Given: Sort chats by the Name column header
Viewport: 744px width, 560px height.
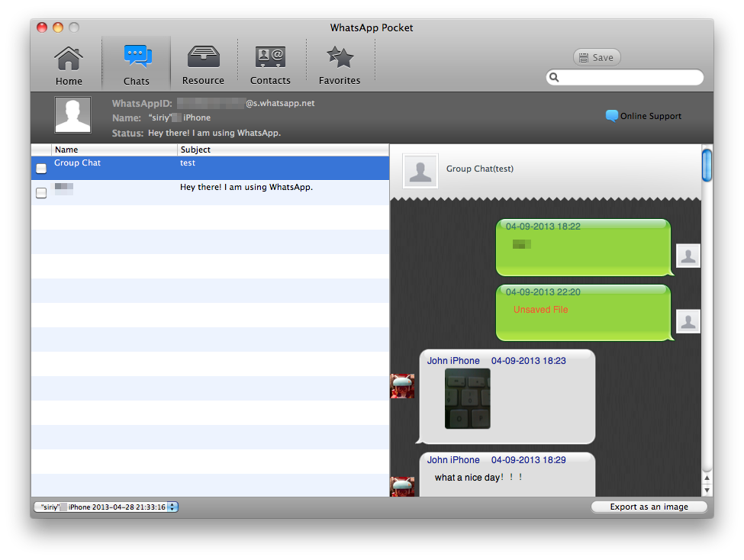Looking at the screenshot, I should tap(114, 150).
